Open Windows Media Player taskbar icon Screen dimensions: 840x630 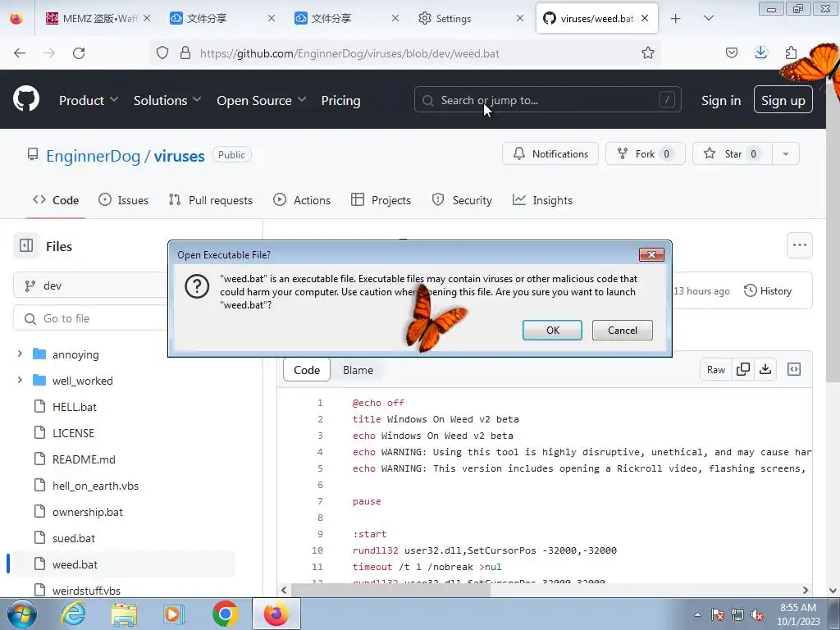pyautogui.click(x=174, y=614)
